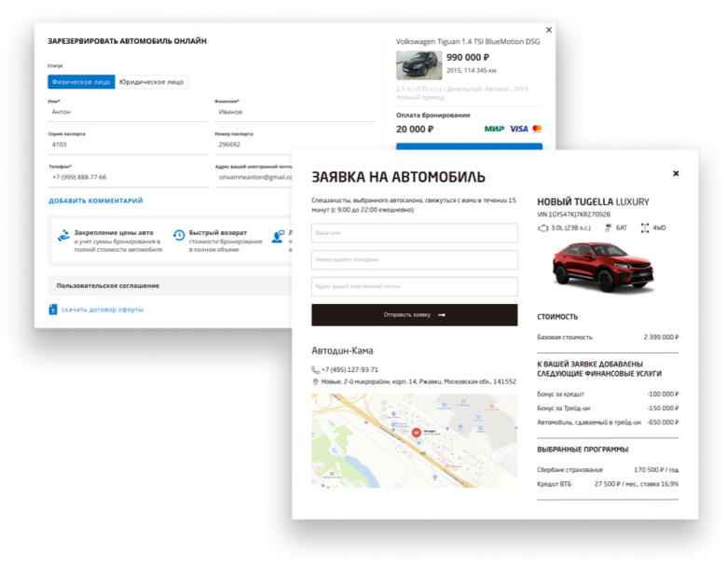Click the location pin by dealer address
728x567 pixels.
coord(316,382)
